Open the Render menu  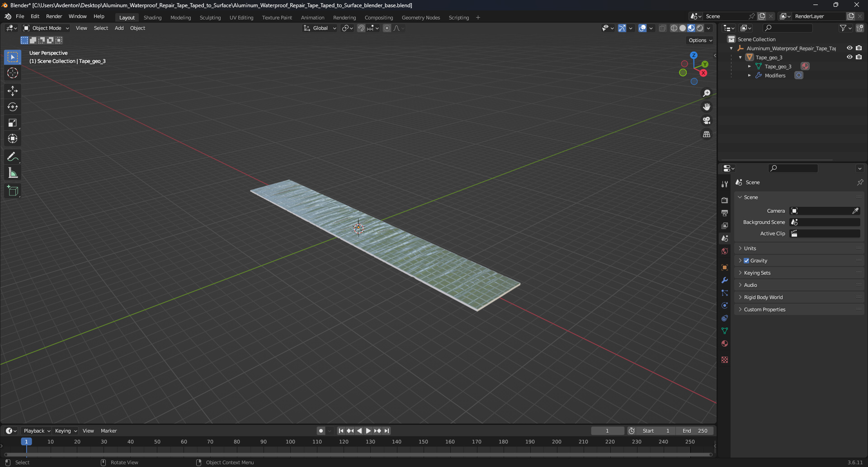(x=54, y=16)
